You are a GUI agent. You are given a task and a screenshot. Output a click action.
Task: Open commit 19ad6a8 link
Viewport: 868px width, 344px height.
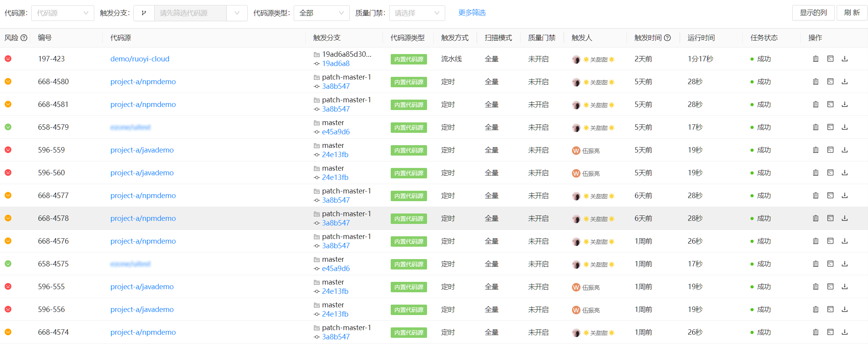336,64
